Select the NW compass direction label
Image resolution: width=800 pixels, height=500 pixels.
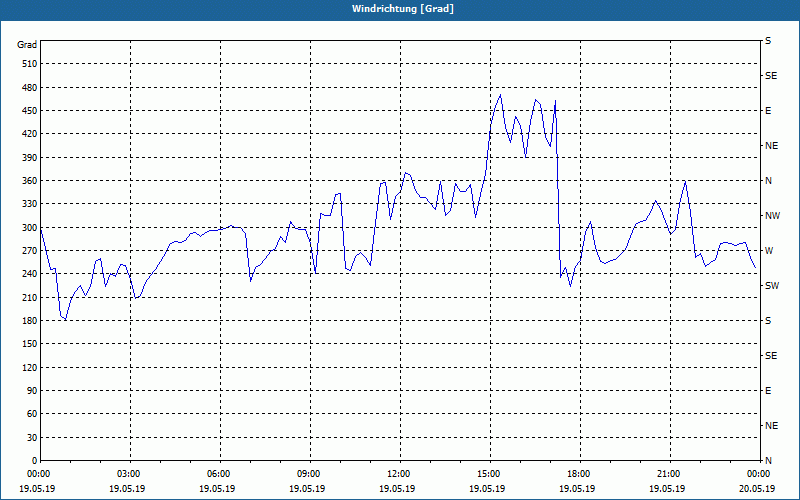772,216
